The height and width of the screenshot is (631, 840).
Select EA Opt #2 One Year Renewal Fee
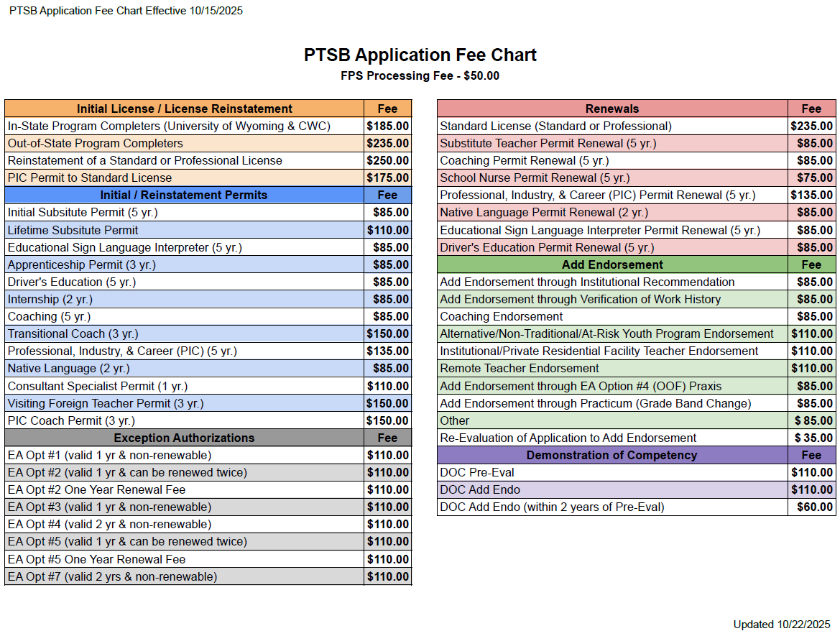(97, 489)
